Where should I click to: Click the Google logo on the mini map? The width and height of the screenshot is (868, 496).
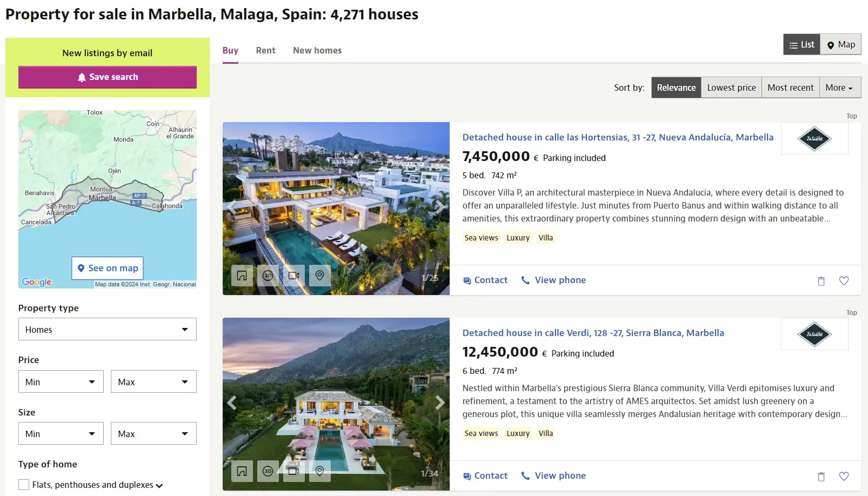coord(36,281)
